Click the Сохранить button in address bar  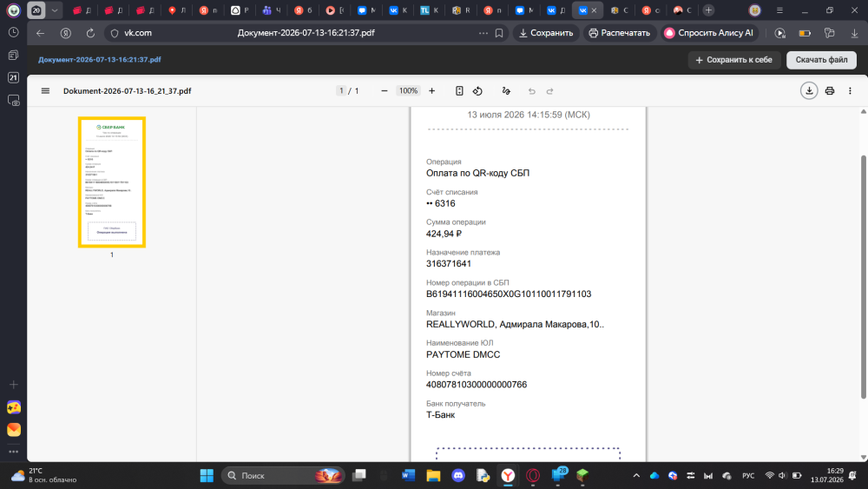(x=546, y=33)
